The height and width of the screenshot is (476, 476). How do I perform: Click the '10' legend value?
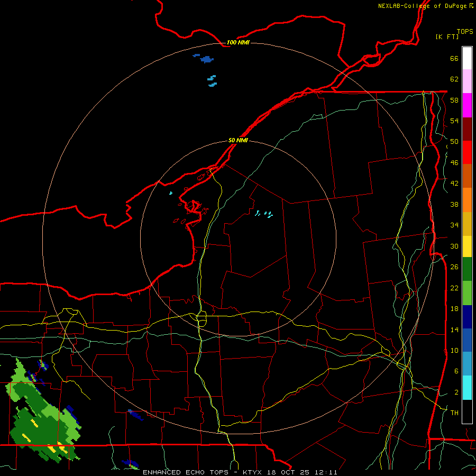point(454,350)
